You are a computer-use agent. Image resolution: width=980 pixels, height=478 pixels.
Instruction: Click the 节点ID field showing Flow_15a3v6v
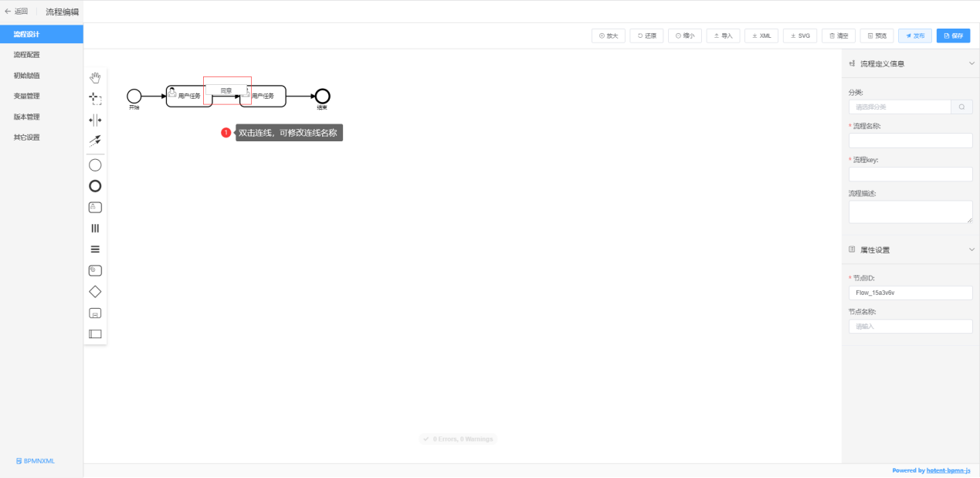pyautogui.click(x=910, y=293)
